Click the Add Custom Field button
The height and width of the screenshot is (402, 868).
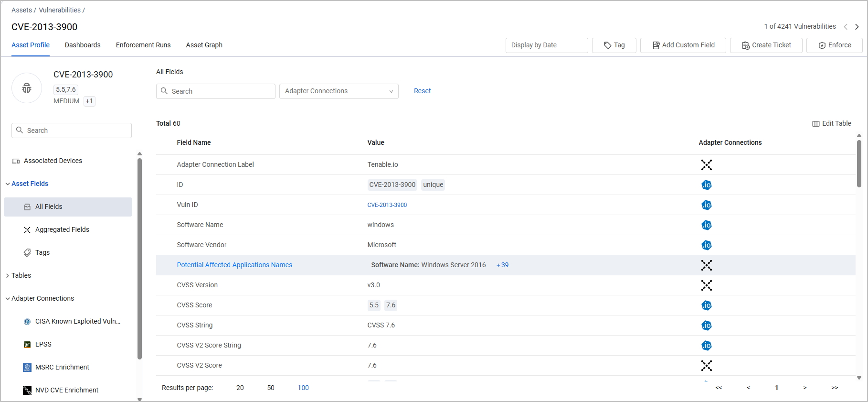683,45
